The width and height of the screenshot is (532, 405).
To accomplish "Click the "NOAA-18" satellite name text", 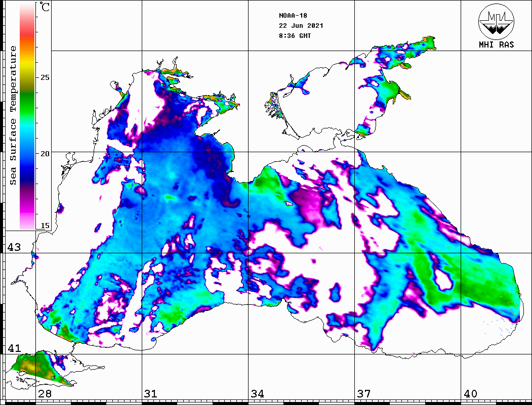I will (293, 16).
